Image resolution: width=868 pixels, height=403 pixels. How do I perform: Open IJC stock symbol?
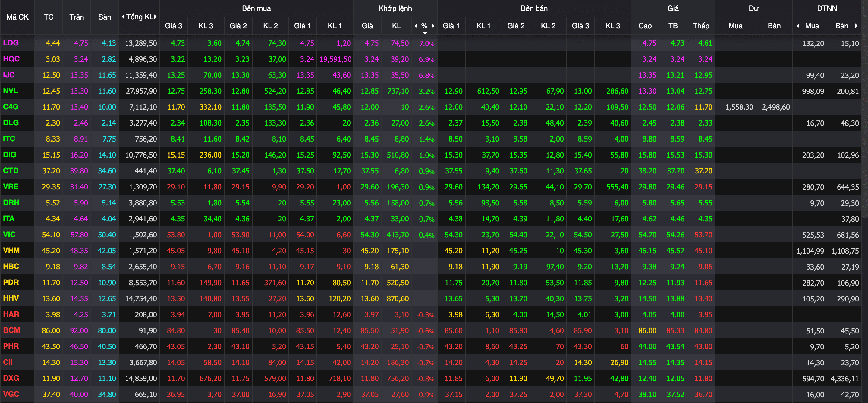tap(9, 75)
